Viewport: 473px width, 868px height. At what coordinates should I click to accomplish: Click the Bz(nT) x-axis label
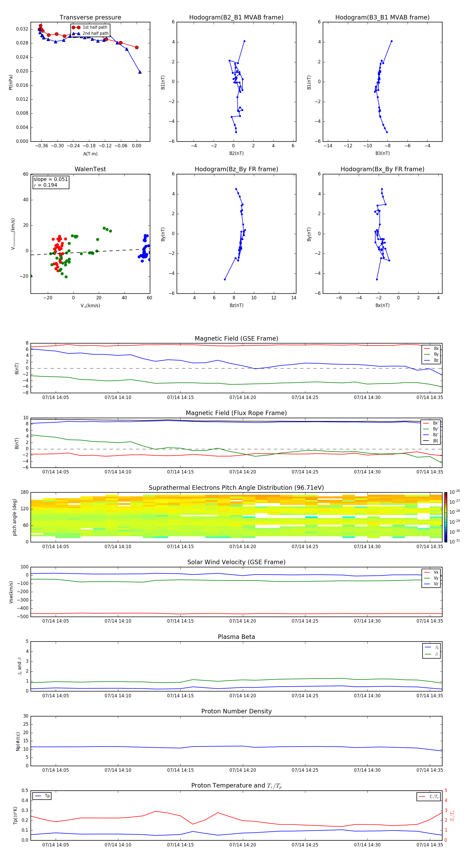(x=236, y=305)
